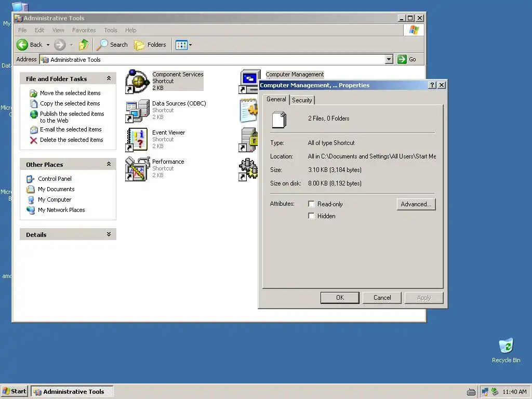The image size is (532, 399).
Task: Open My Network Places link
Action: pos(61,210)
